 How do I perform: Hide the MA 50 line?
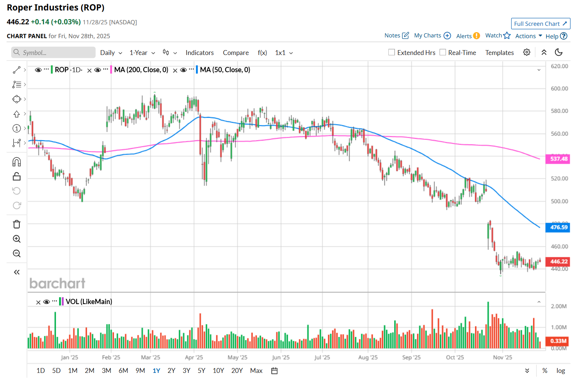[x=183, y=70]
